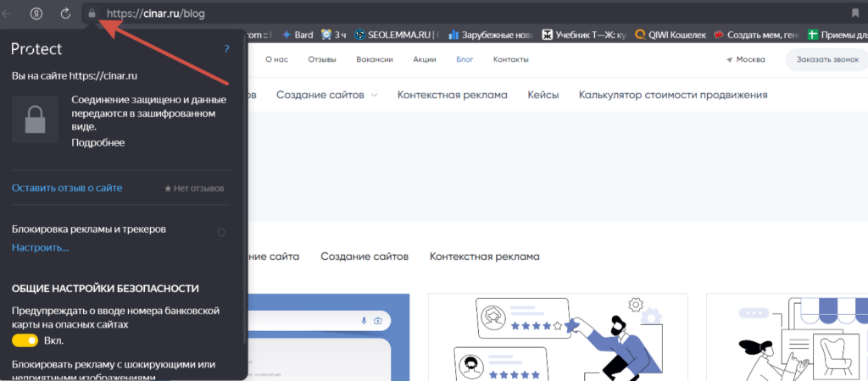This screenshot has width=868, height=381.
Task: Click microphone icon in the blog card search
Action: pos(364,321)
